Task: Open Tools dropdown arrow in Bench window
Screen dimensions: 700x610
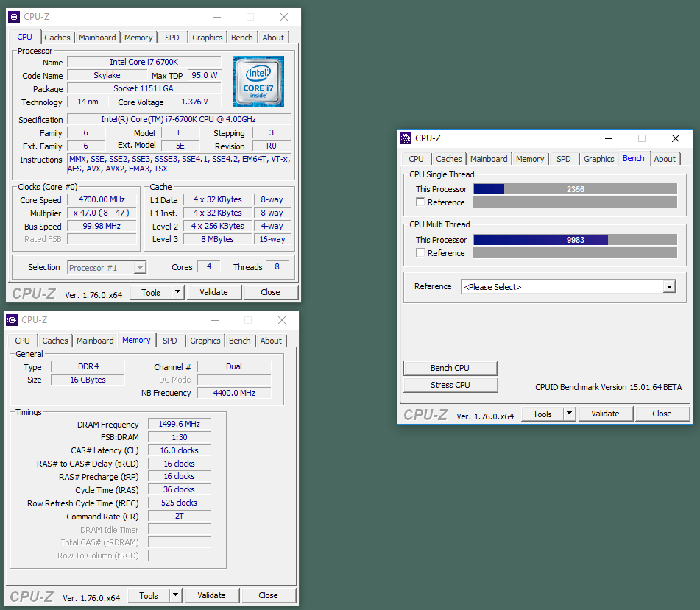Action: click(569, 414)
